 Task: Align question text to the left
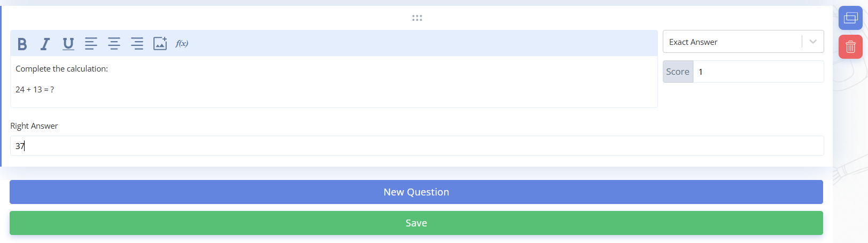point(91,44)
